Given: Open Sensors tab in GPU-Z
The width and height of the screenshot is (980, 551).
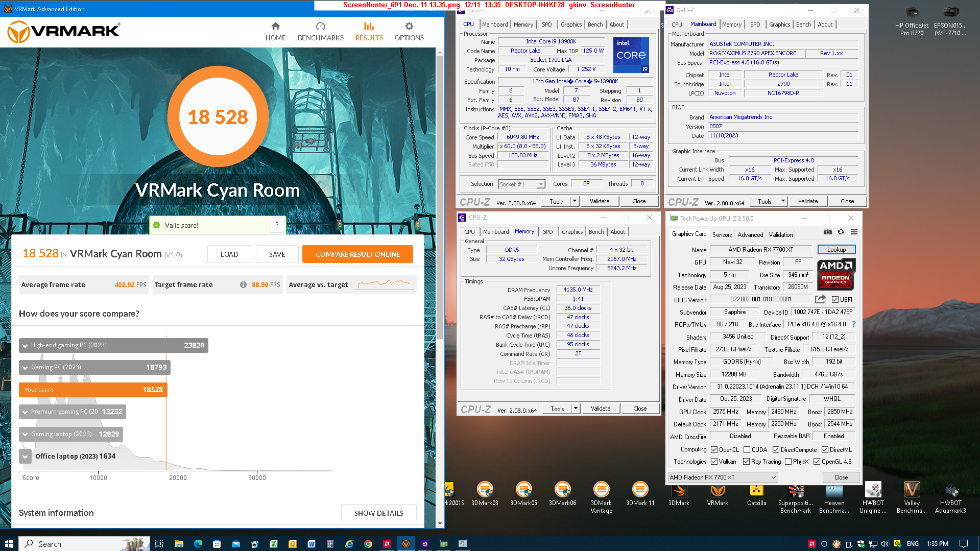Looking at the screenshot, I should 722,234.
